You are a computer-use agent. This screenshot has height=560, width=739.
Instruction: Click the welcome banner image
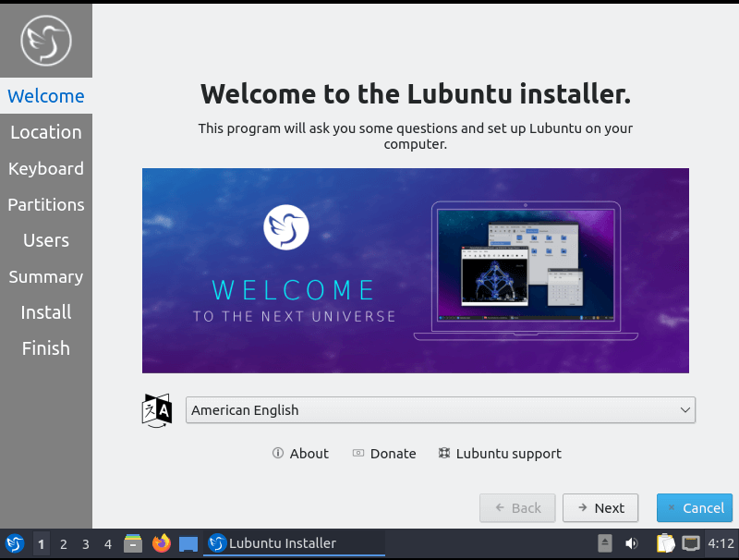click(x=416, y=271)
